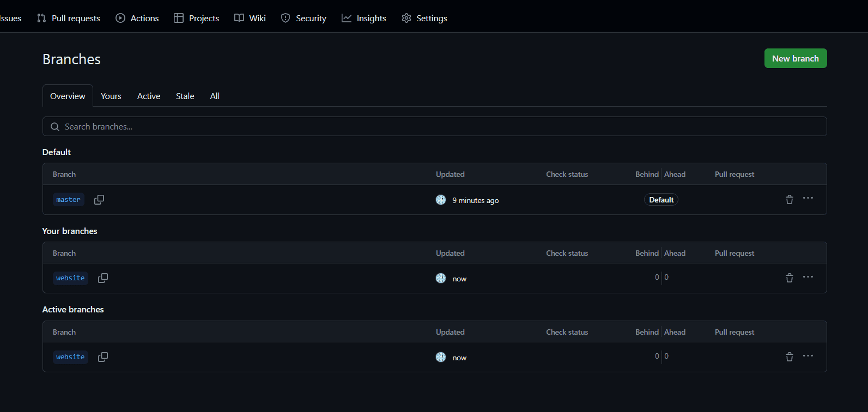Switch to the Stale branches tab

(185, 96)
